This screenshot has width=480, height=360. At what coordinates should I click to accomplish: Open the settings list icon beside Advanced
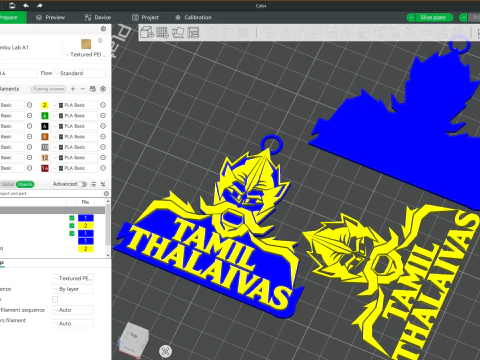click(x=94, y=184)
